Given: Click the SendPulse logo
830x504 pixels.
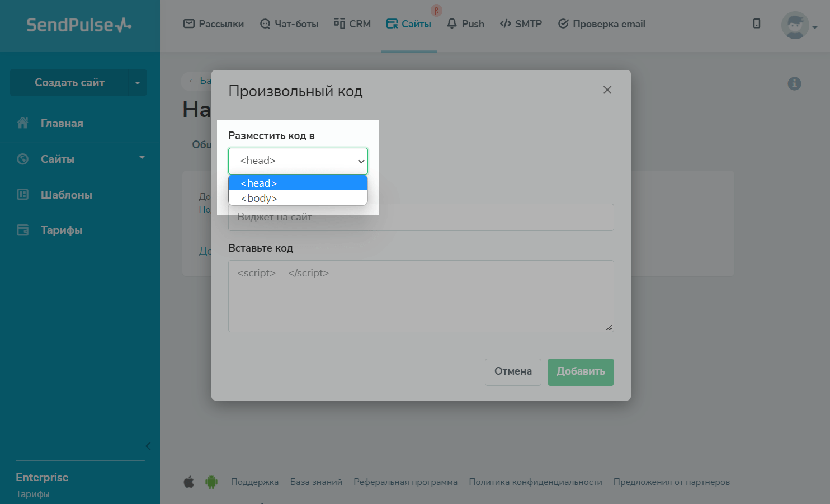Looking at the screenshot, I should 79,25.
